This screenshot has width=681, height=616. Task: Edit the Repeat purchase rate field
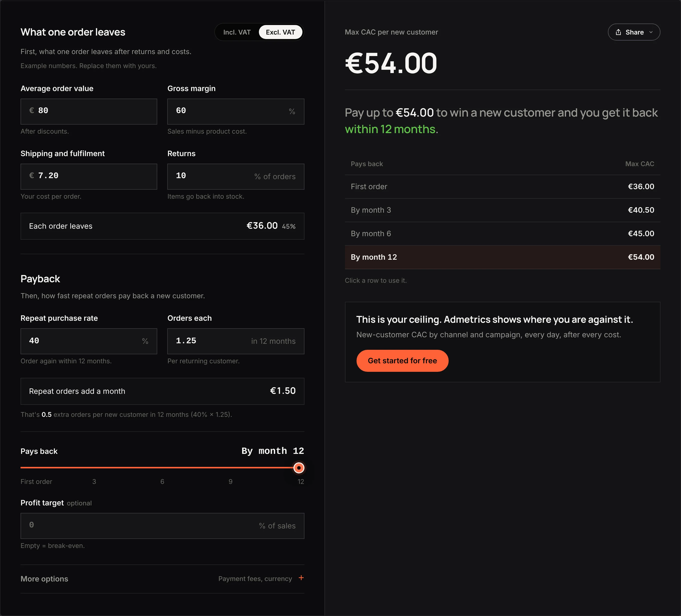click(89, 341)
